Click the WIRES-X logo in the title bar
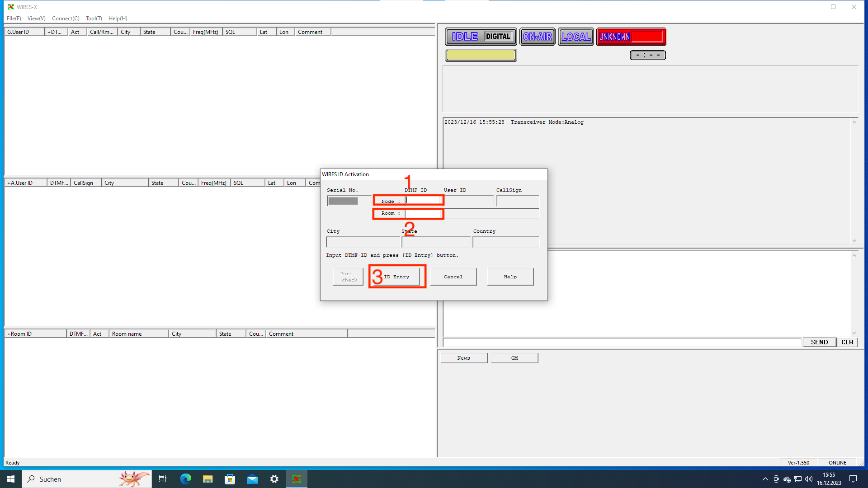 coord(10,7)
